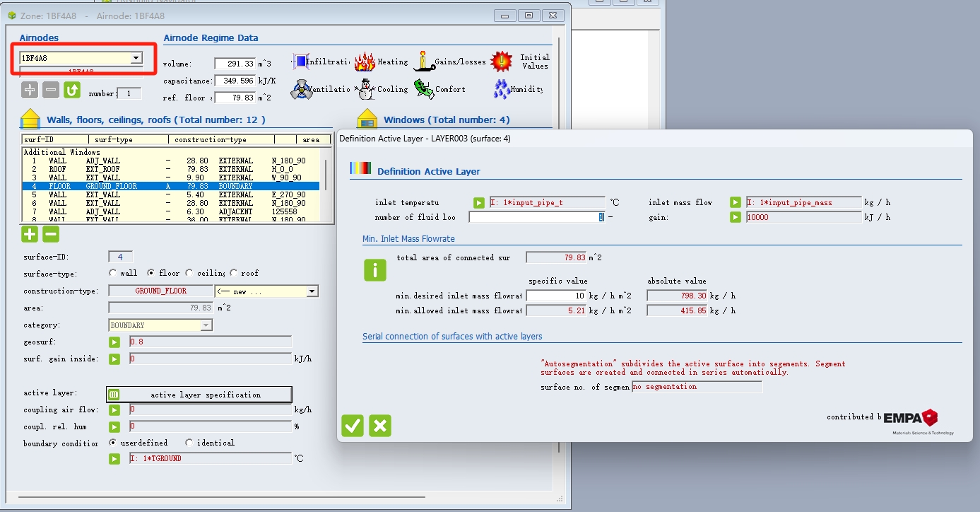Open the Initial Values icon
This screenshot has width=980, height=512.
pos(501,62)
